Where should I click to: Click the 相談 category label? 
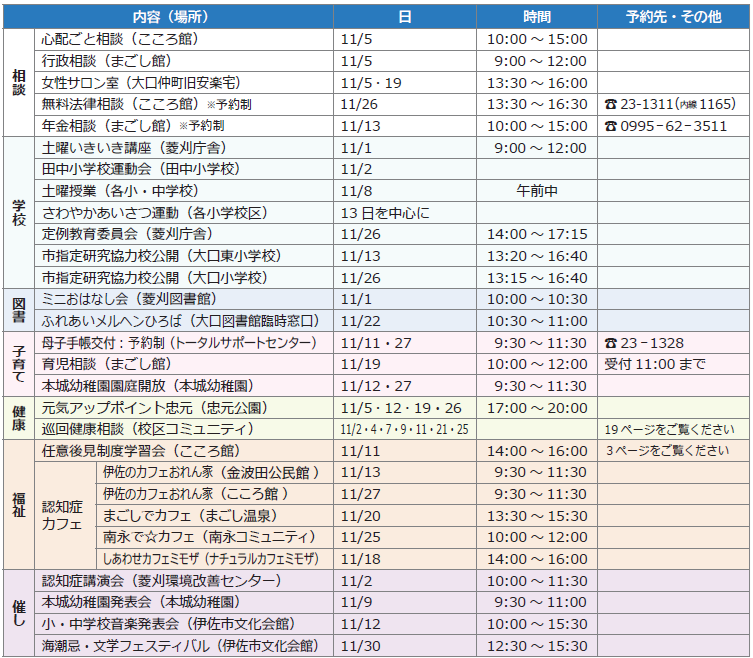(x=19, y=83)
